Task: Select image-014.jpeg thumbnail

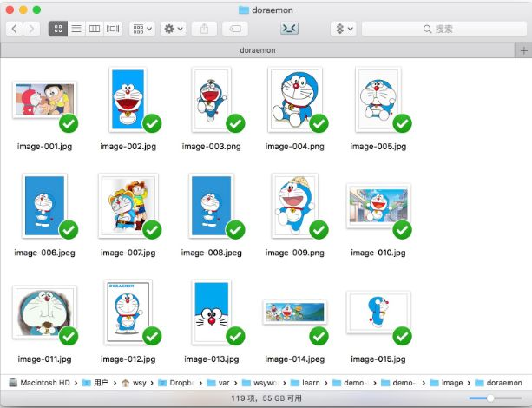Action: coord(295,313)
